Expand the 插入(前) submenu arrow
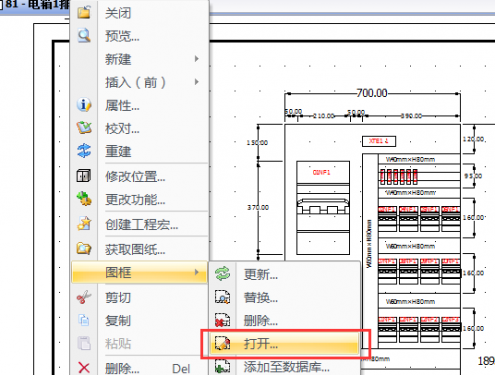The height and width of the screenshot is (375, 495). 197,82
